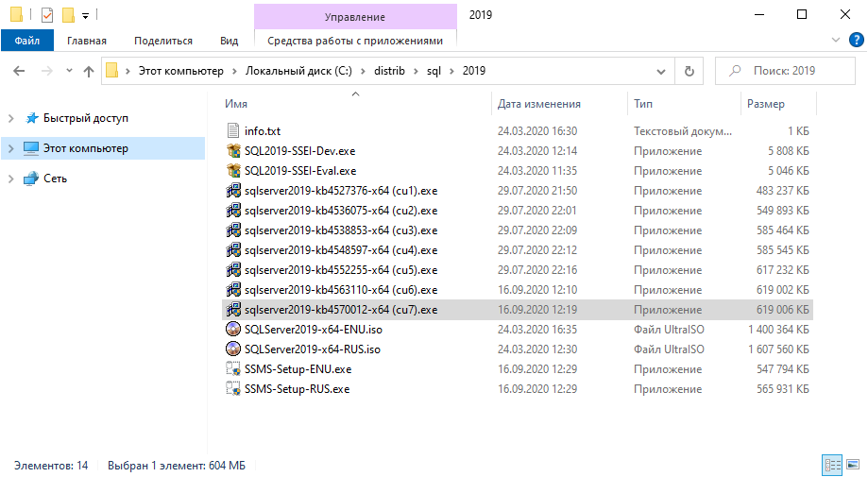Open the Файл menu
This screenshot has height=477, width=868.
[x=27, y=41]
